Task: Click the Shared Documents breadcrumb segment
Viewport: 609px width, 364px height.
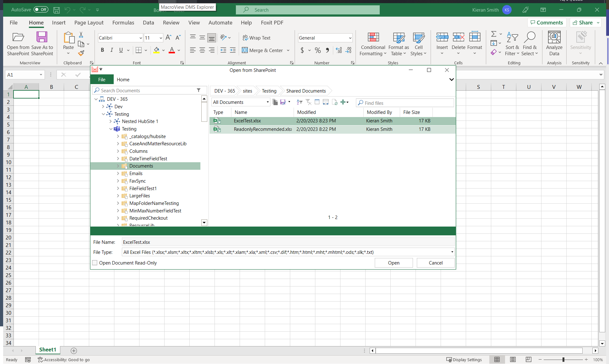Action: (306, 91)
